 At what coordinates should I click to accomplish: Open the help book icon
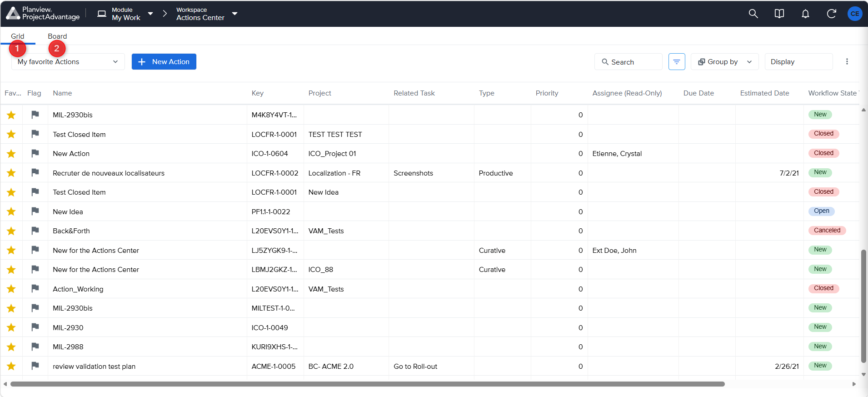[x=779, y=14]
